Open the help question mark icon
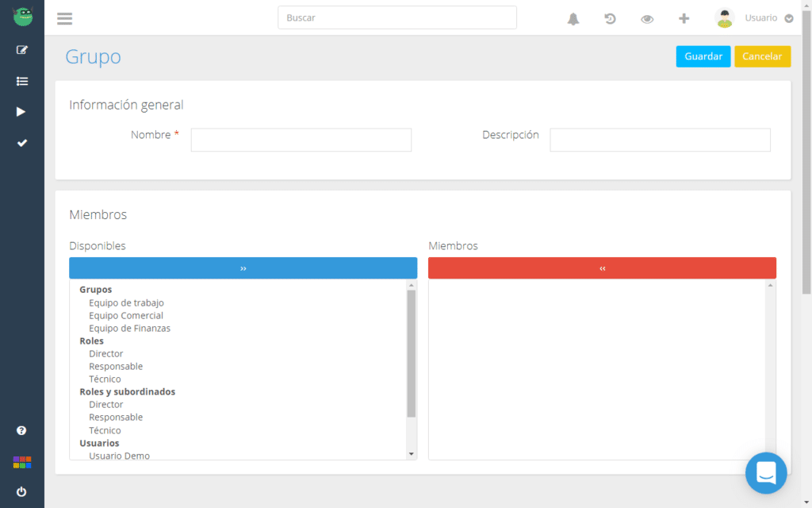The height and width of the screenshot is (508, 812). 21,430
